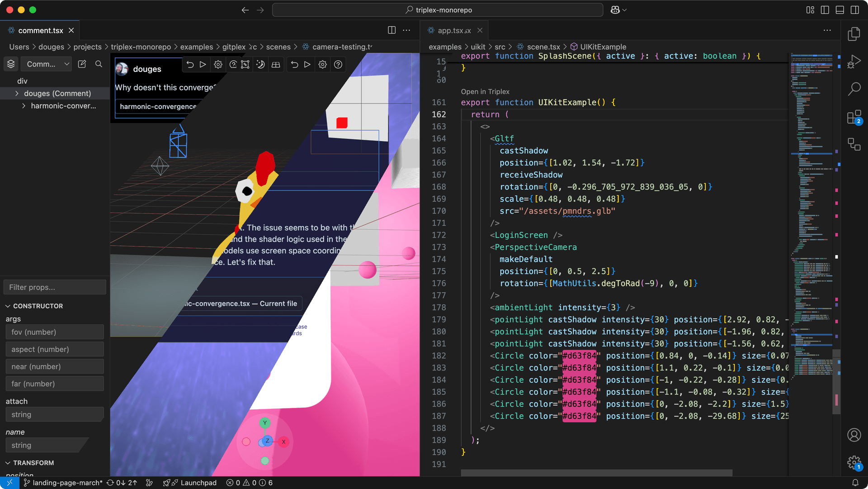868x489 pixels.
Task: Click the search icon in scene panel
Action: pos(99,64)
